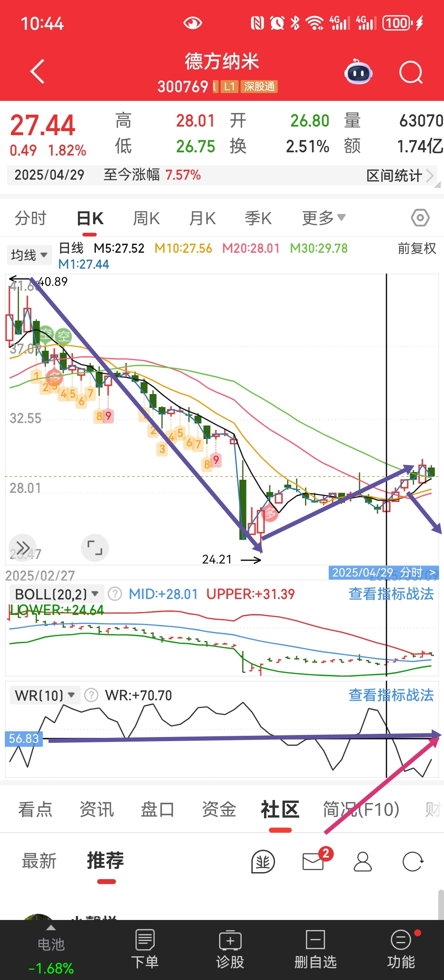Image resolution: width=444 pixels, height=980 pixels.
Task: Switch to 最新 latest posts
Action: coord(39,861)
